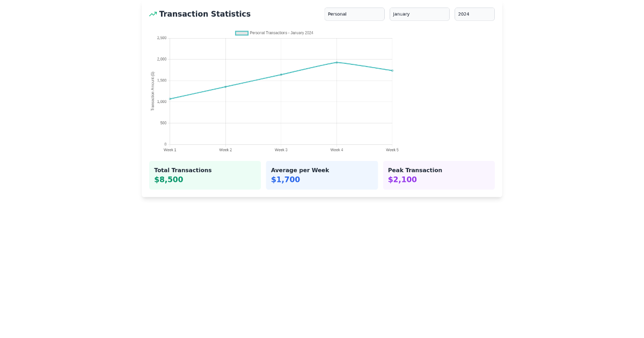The width and height of the screenshot is (644, 338).
Task: Open the 2024 year selector
Action: pyautogui.click(x=474, y=14)
